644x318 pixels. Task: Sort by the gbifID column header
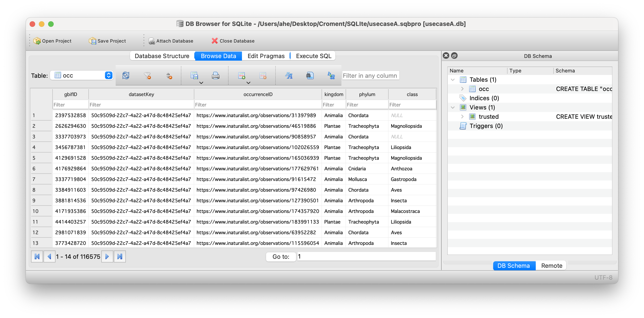pos(71,94)
